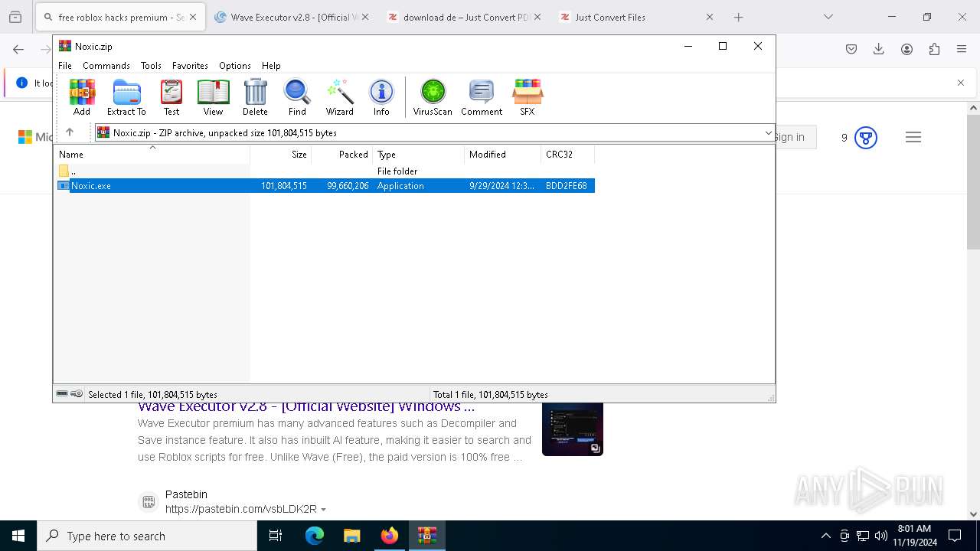Open the Commands menu
The image size is (980, 551).
(106, 66)
